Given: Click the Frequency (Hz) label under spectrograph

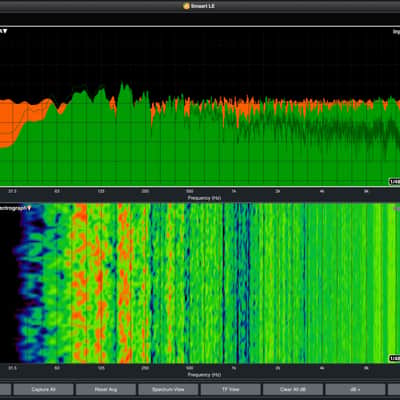Looking at the screenshot, I should 204,374.
